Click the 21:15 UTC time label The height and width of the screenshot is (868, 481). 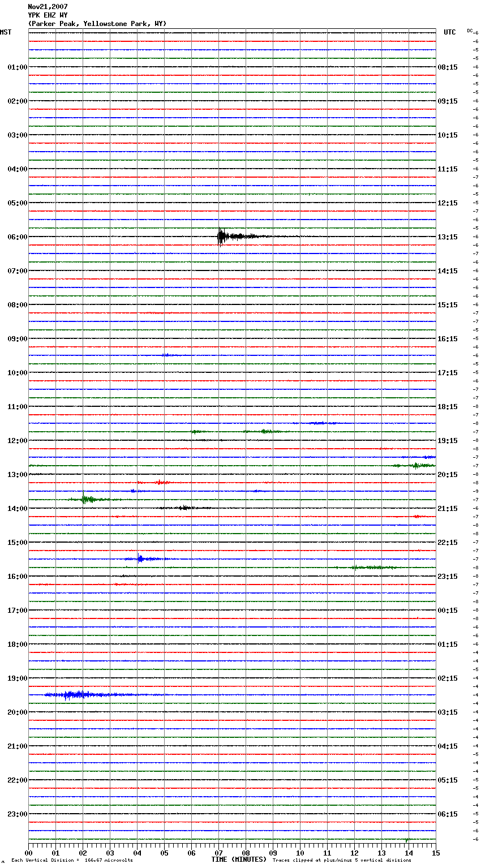pos(448,509)
